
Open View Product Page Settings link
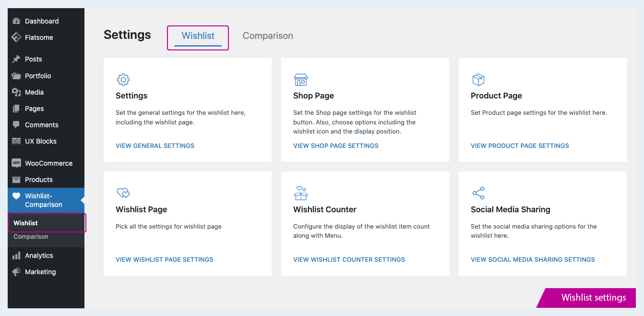520,146
